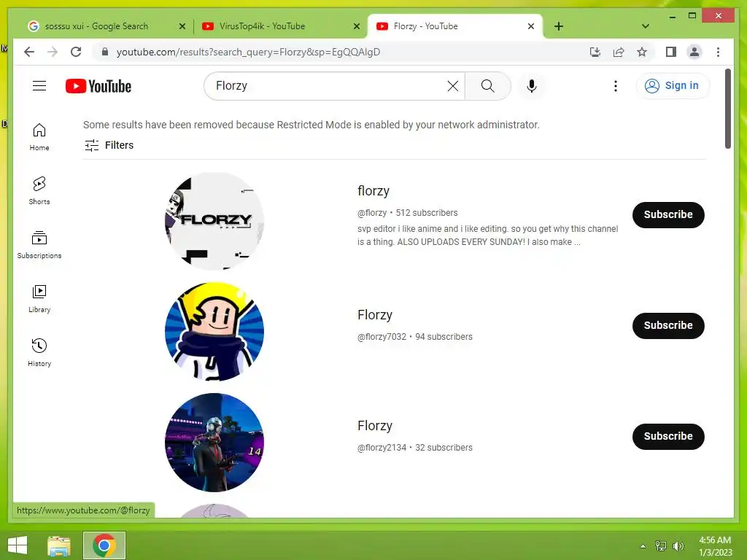Start voice search with the microphone icon
The image size is (747, 560).
[x=532, y=86]
